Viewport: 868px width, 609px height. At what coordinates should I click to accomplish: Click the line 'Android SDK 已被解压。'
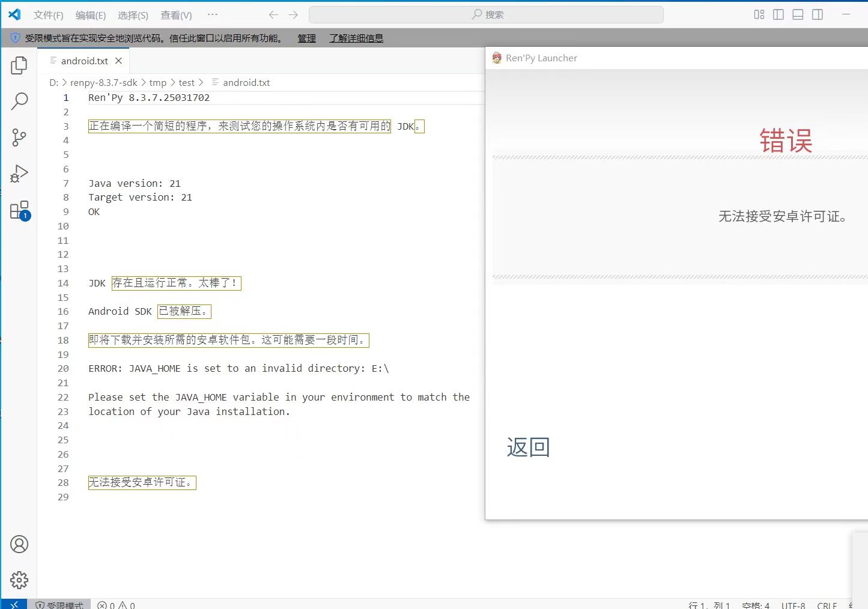pyautogui.click(x=150, y=311)
